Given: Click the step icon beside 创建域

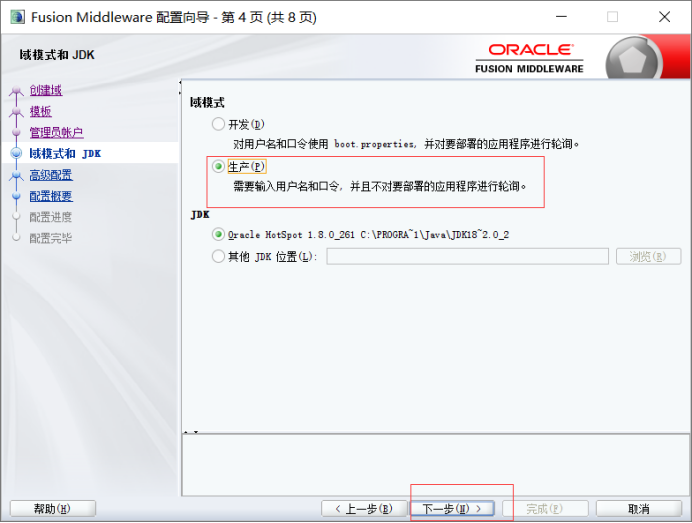Looking at the screenshot, I should pyautogui.click(x=16, y=91).
